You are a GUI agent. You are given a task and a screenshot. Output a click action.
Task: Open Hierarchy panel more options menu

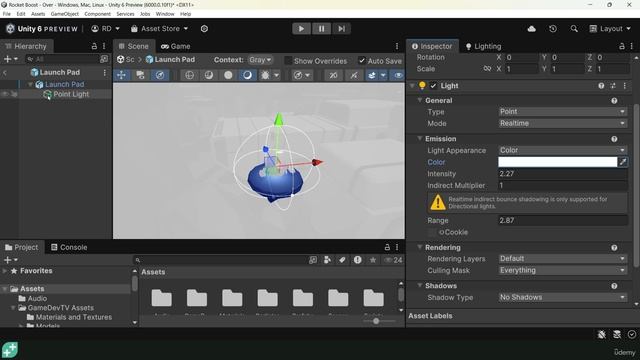104,46
